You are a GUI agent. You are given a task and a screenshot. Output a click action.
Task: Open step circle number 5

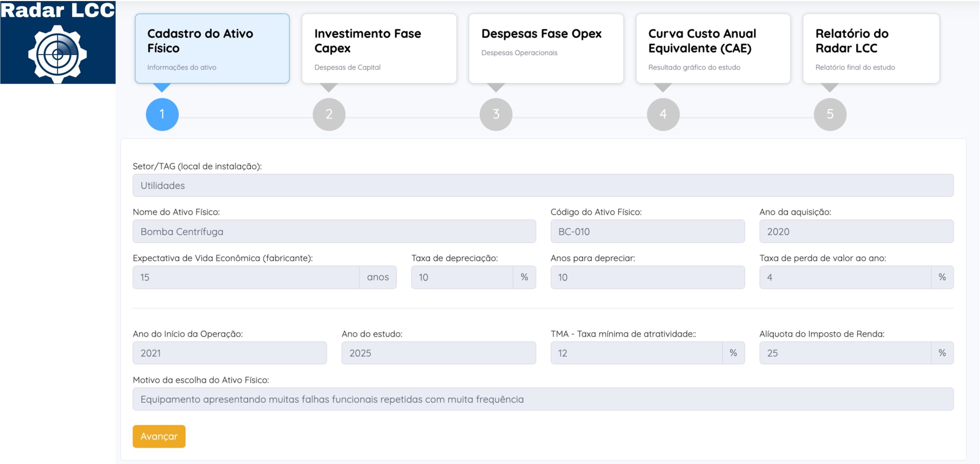click(830, 114)
